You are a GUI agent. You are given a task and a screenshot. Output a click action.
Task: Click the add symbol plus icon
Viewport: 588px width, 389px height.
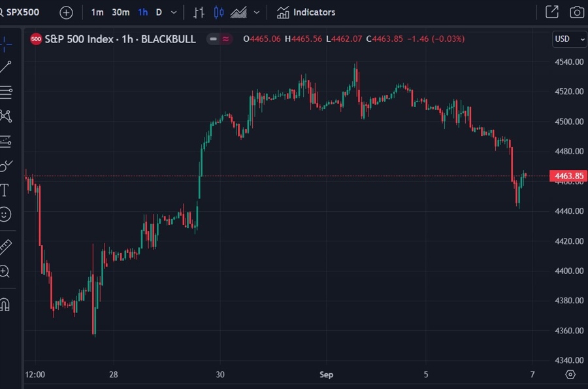[x=67, y=13]
